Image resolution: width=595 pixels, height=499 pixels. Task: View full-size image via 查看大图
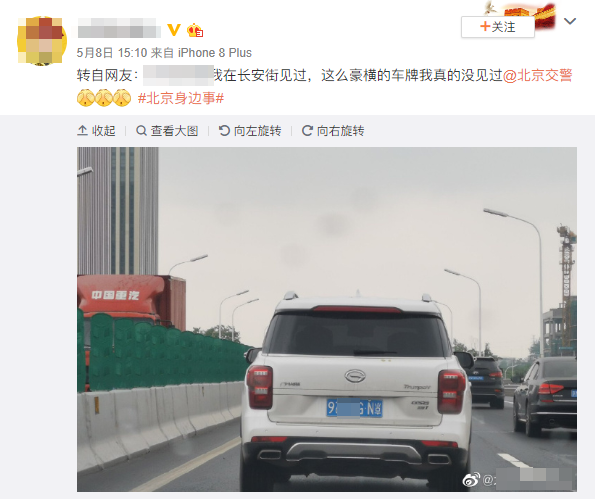pyautogui.click(x=167, y=131)
